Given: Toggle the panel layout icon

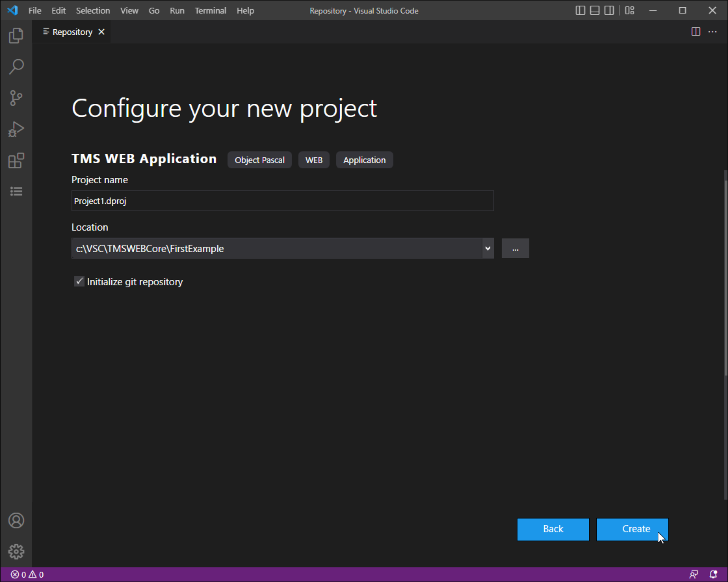Looking at the screenshot, I should pyautogui.click(x=595, y=10).
